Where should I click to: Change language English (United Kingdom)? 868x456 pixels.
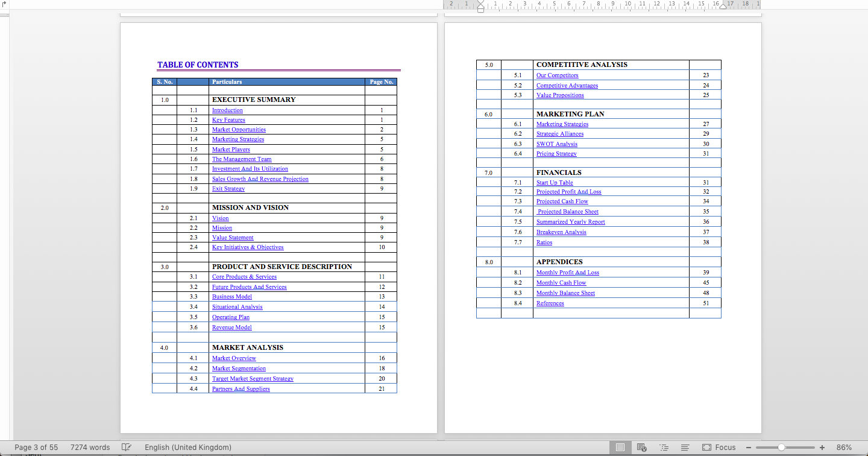(188, 448)
